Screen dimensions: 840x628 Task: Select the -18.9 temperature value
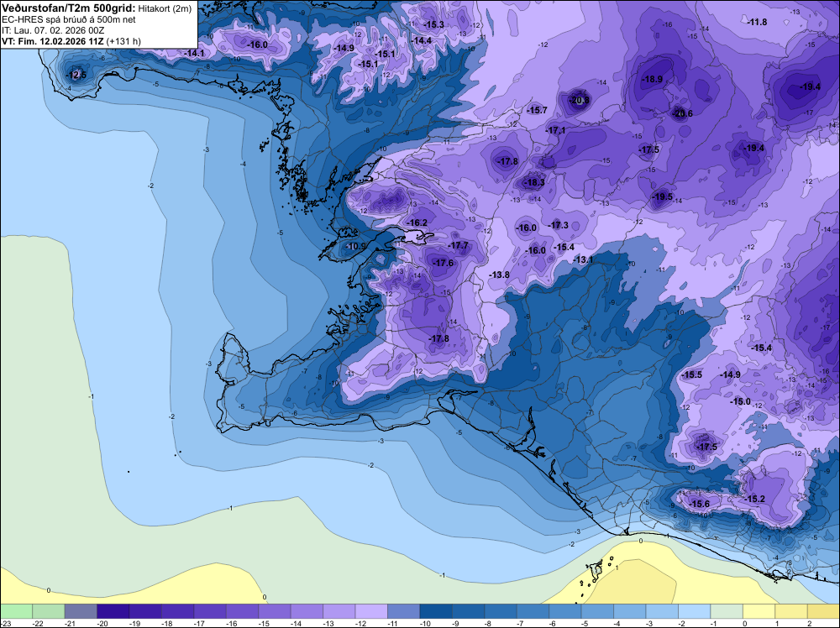tap(652, 79)
